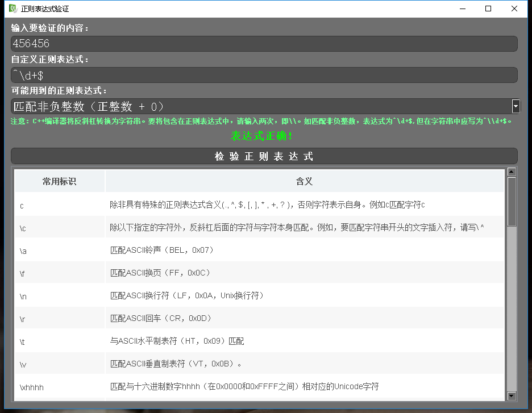Select the 常用标识 column header
532x413 pixels.
click(x=60, y=181)
